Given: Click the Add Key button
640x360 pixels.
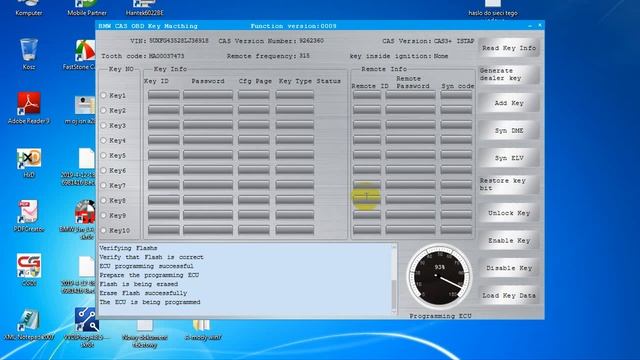Looking at the screenshot, I should point(509,103).
